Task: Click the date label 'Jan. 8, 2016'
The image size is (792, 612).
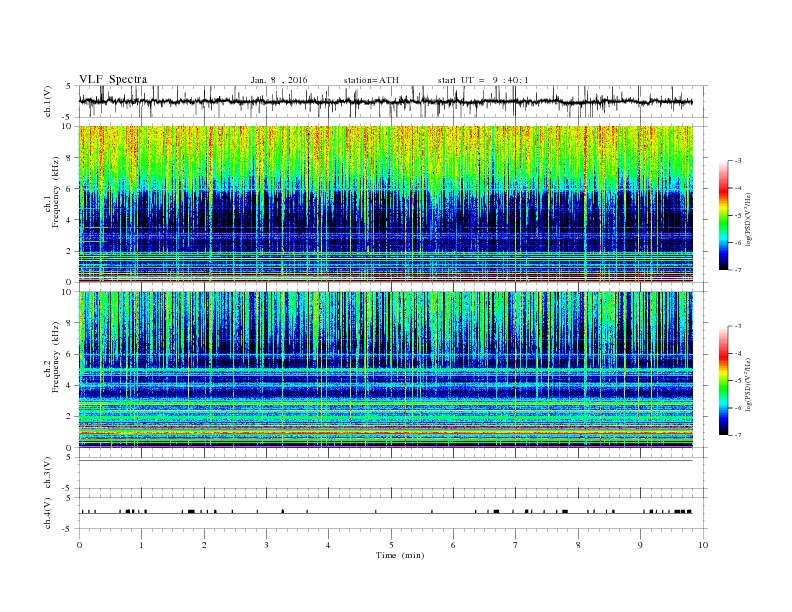Action: [x=279, y=80]
